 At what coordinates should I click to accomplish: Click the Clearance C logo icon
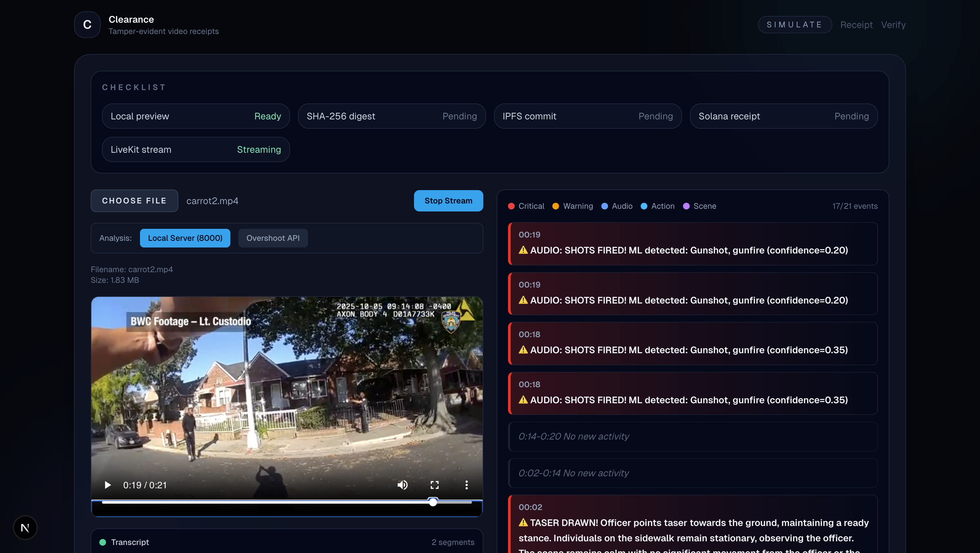click(87, 25)
